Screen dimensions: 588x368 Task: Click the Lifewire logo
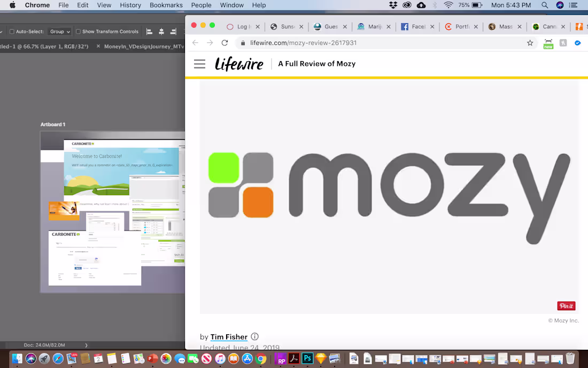[x=239, y=64]
